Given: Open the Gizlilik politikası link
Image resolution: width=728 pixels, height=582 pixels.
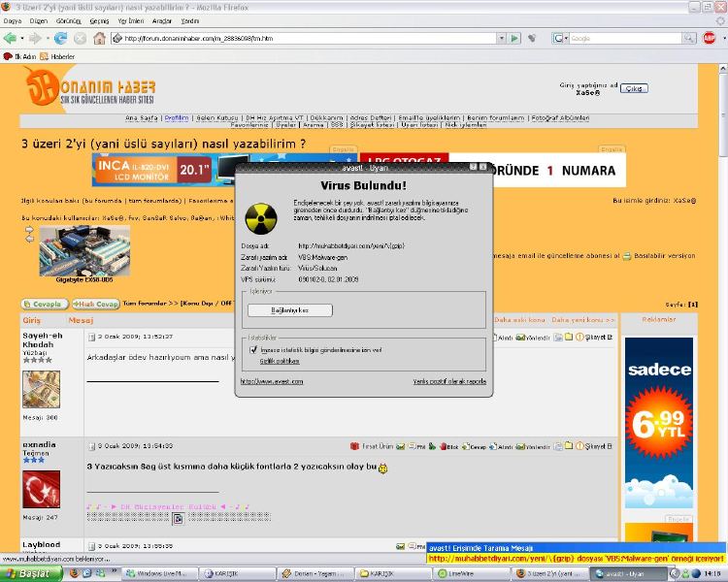Looking at the screenshot, I should click(280, 361).
